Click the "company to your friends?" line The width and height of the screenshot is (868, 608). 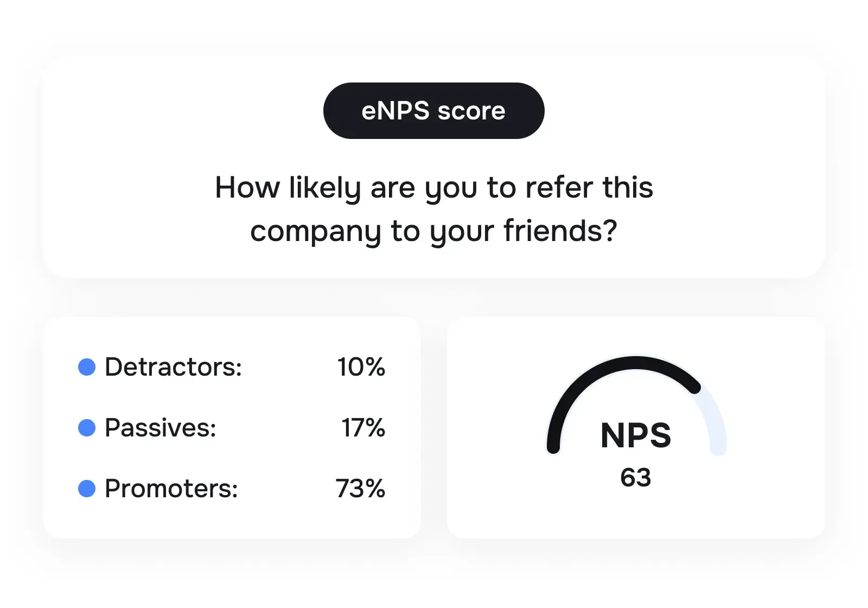(433, 231)
